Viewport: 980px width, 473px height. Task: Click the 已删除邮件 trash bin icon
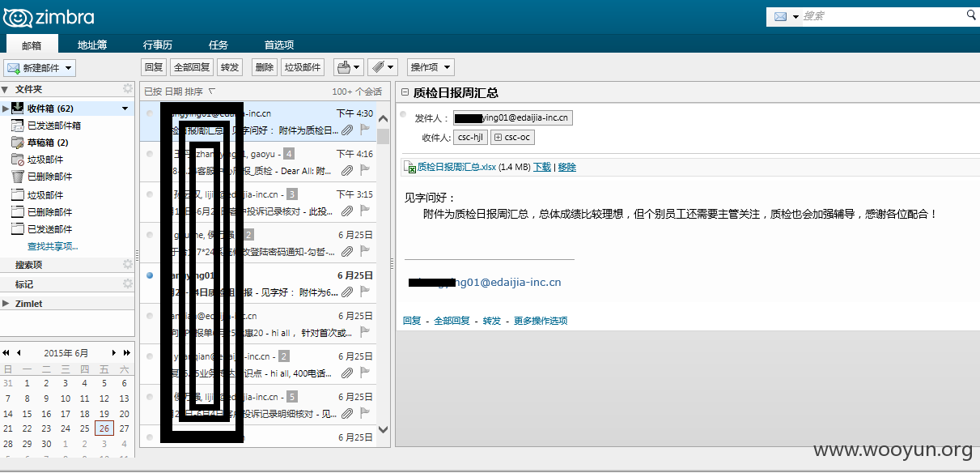[18, 177]
